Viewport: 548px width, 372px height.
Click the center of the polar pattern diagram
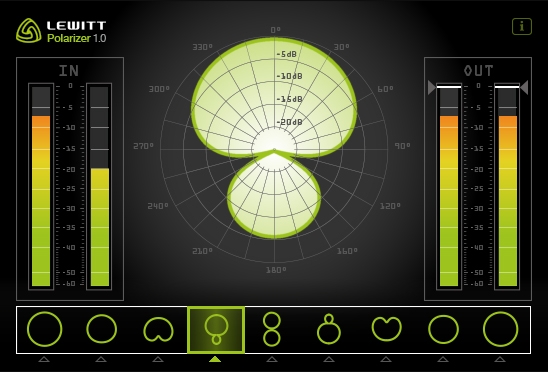point(274,150)
